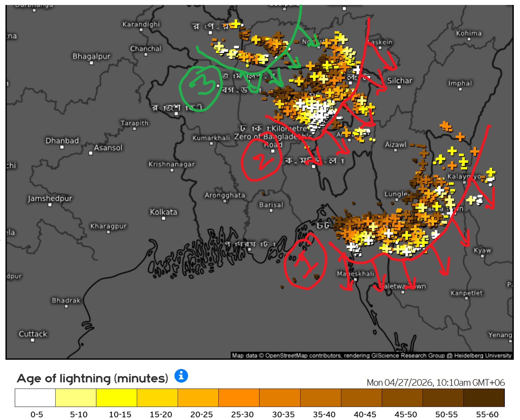Click the Age of lightning legend title
This screenshot has height=420, width=520.
(92, 378)
